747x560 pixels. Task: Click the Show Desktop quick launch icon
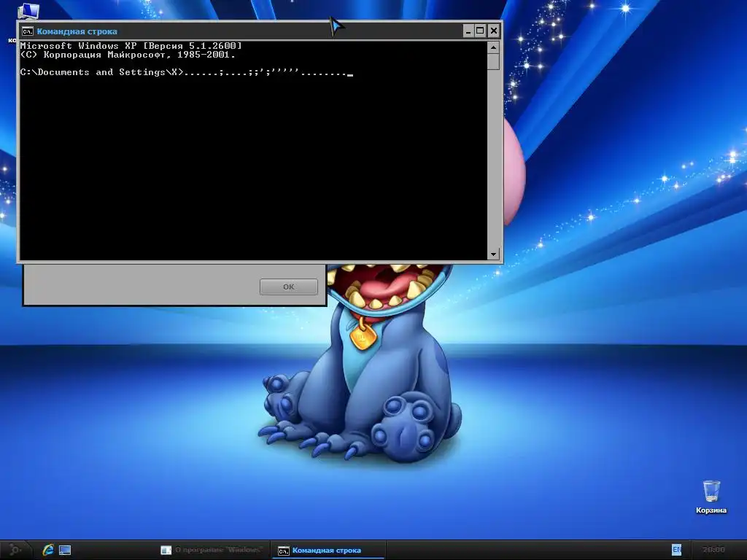point(65,550)
